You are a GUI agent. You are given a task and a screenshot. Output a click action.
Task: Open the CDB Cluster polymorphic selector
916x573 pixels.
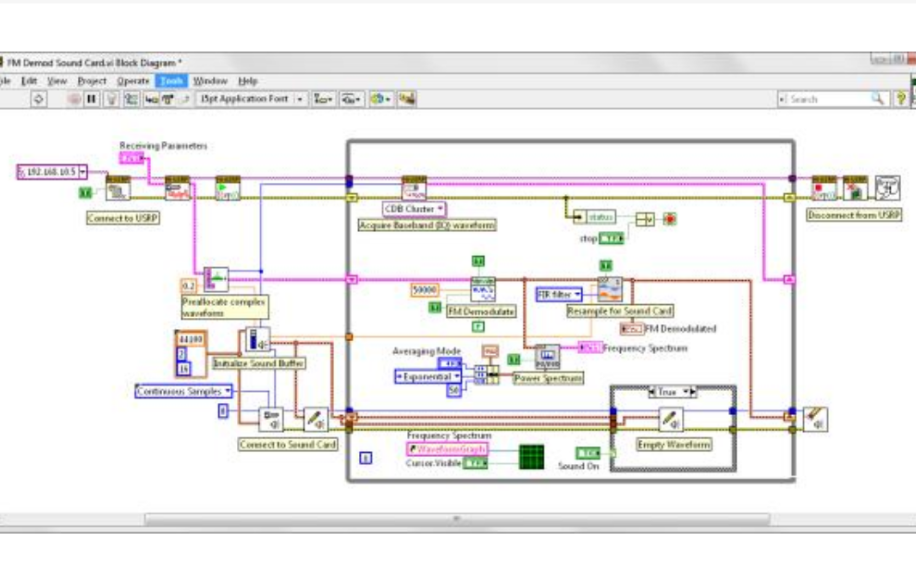tap(414, 209)
